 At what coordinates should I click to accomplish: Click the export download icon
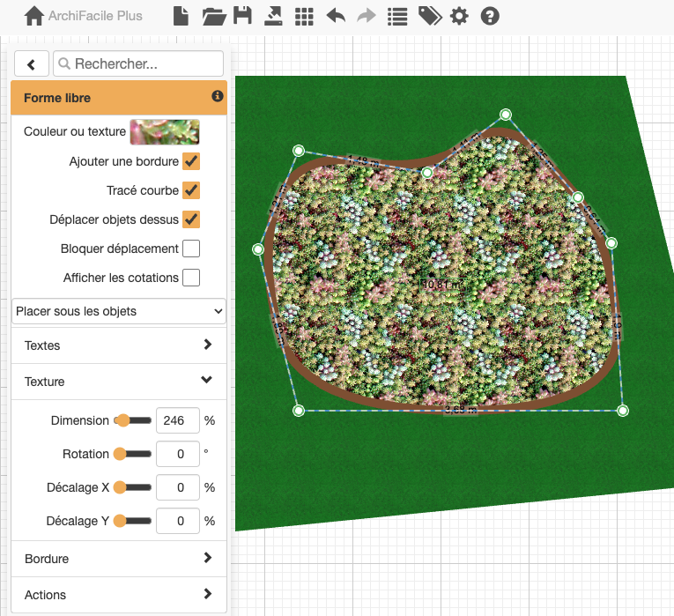tap(273, 16)
